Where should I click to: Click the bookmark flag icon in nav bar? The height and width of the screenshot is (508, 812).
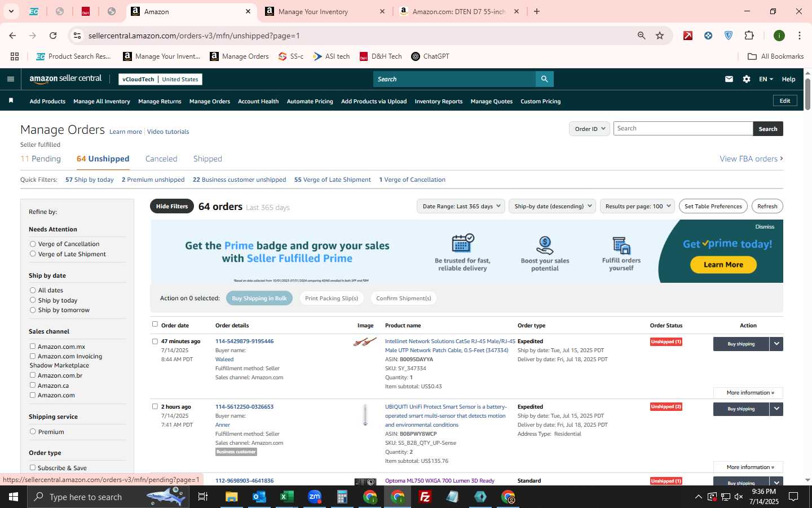coord(11,101)
